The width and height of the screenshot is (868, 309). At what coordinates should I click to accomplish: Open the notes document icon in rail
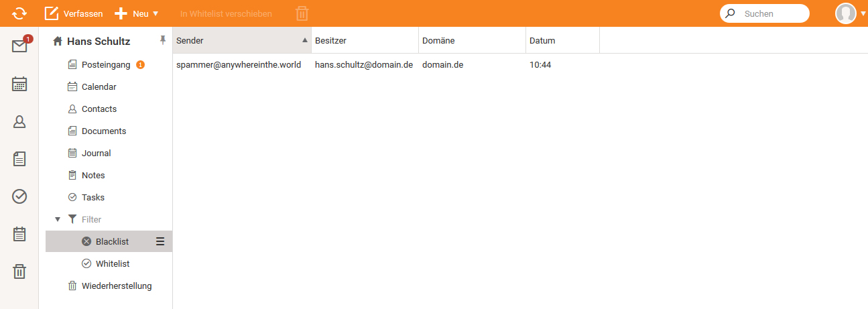tap(19, 159)
